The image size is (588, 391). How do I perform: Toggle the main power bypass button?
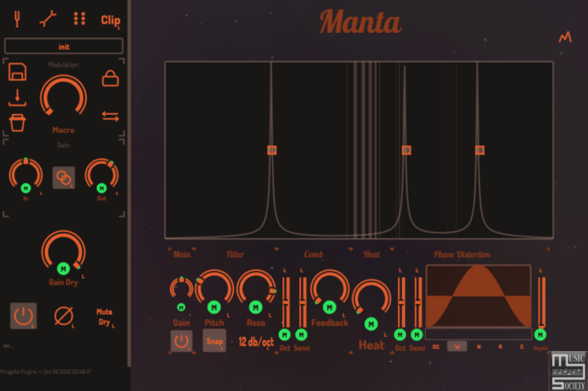pyautogui.click(x=23, y=316)
